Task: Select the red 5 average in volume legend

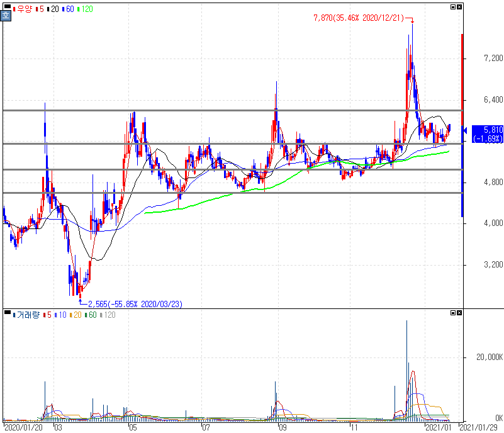Action: [47, 315]
